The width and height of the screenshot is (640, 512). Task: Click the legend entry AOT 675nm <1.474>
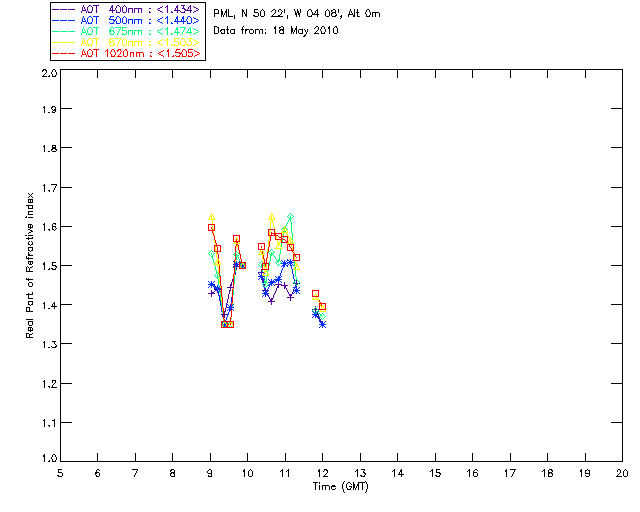coord(126,31)
